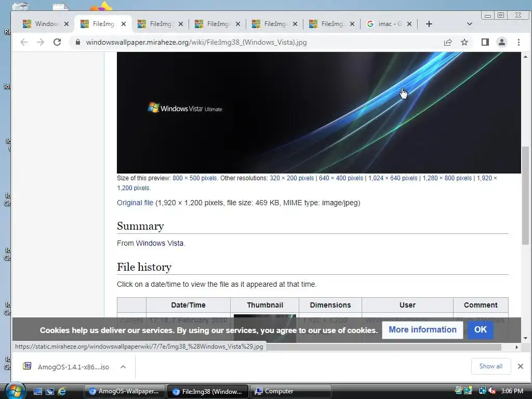Open the Windows Start orb

pos(15,391)
